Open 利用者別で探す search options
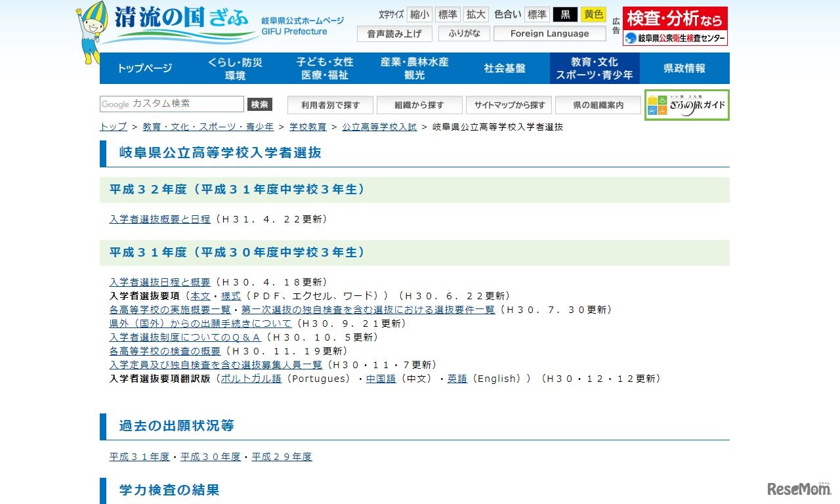Screen dimensions: 840x504 330,104
